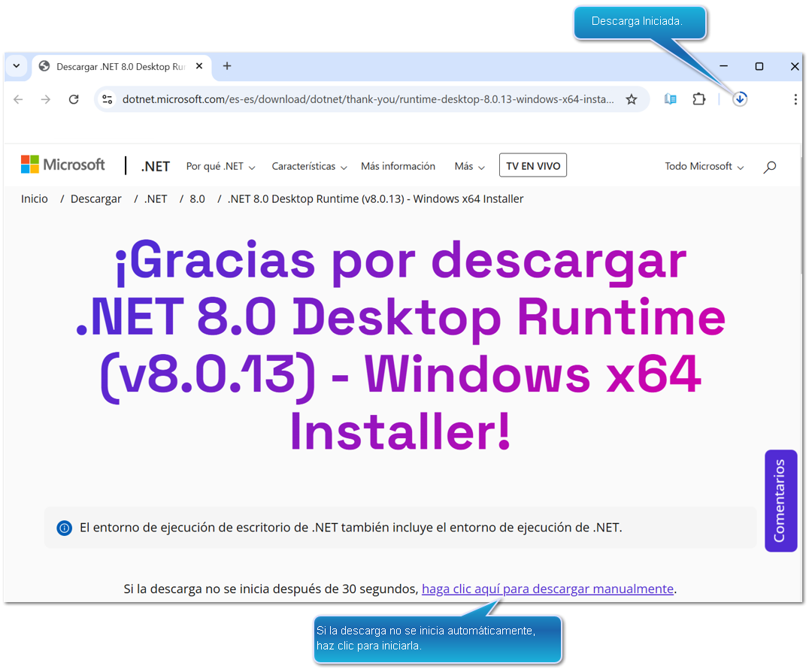Open a new tab with the plus button
The image size is (809, 672).
(x=227, y=66)
